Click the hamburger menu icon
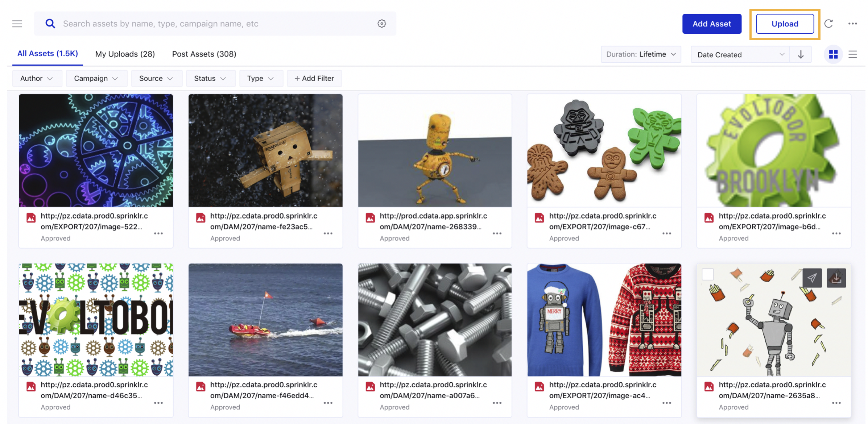Screen dimensions: 868x424 (17, 23)
